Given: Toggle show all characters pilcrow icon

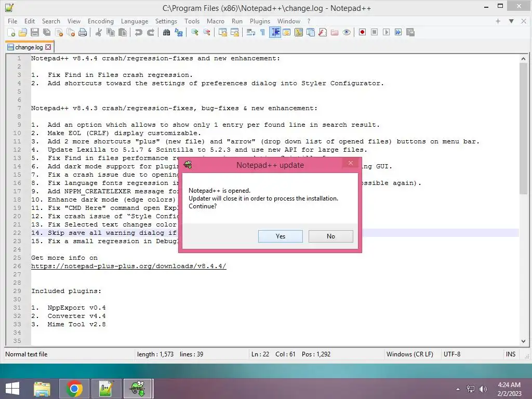Looking at the screenshot, I should coord(262,32).
